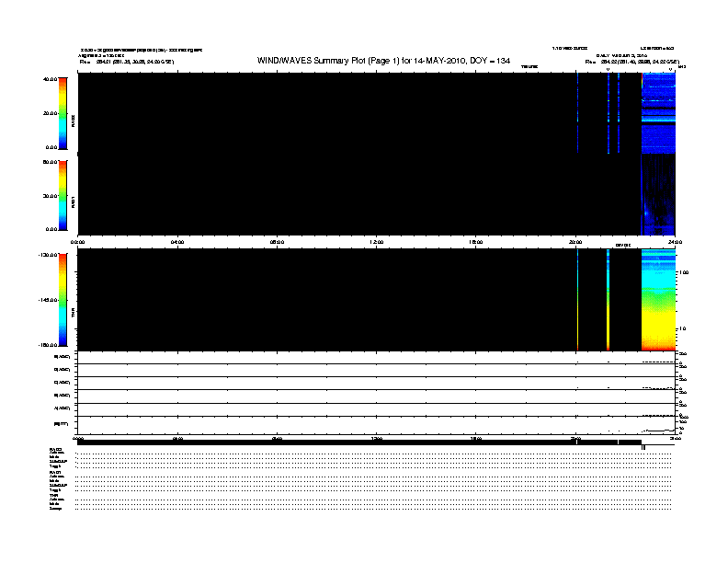This screenshot has width=728, height=563.
Task: Click the 08:00 tick label below RAD1 panel
Action: pyautogui.click(x=277, y=242)
